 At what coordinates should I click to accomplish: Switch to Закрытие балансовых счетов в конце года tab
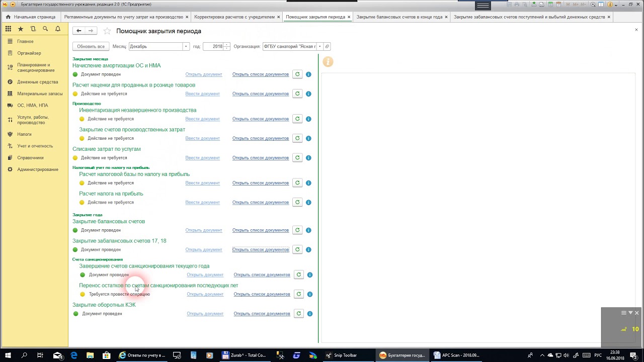pos(399,17)
